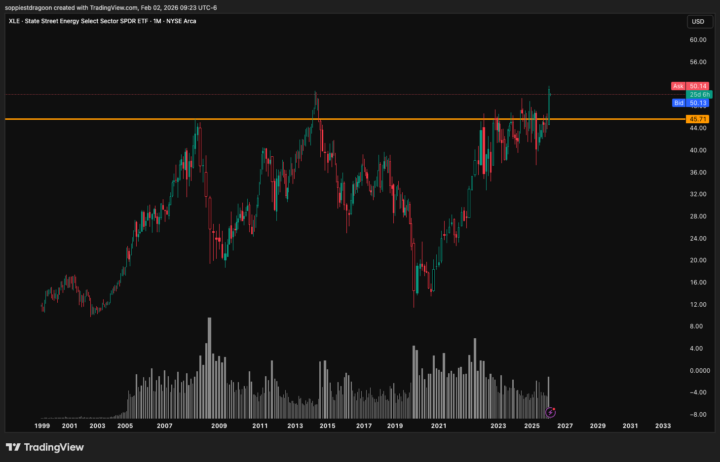
Task: Click the −8.00 axis label
Action: 698,414
